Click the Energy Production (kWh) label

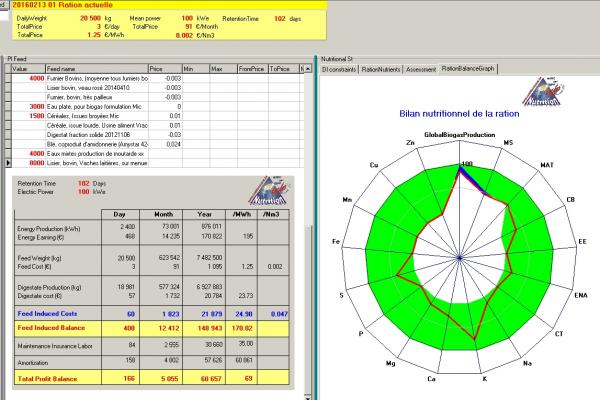coord(49,229)
